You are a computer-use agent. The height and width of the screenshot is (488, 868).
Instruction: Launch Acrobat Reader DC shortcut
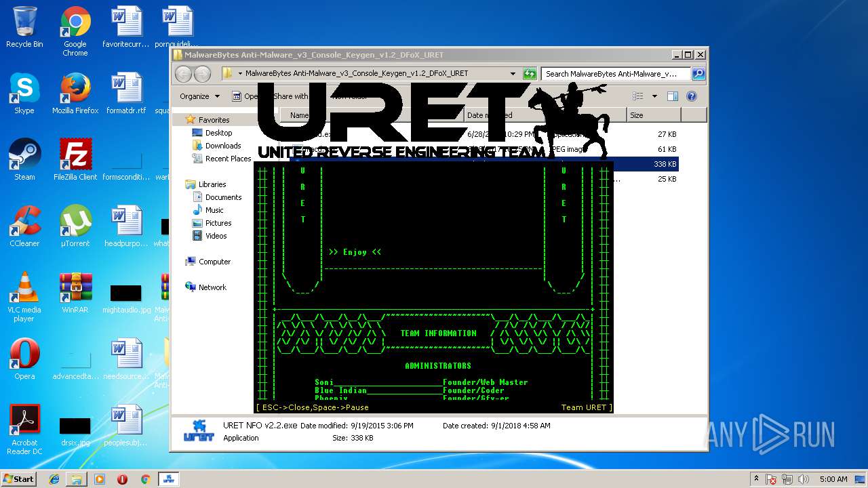click(24, 430)
